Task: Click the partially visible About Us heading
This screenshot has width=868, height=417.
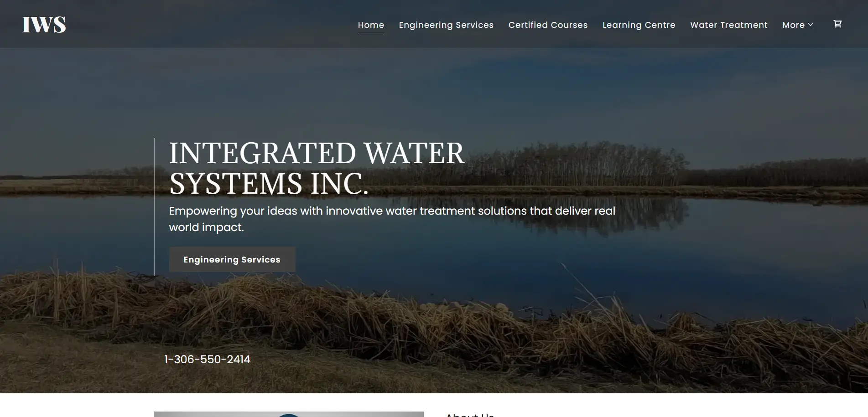Action: click(470, 415)
